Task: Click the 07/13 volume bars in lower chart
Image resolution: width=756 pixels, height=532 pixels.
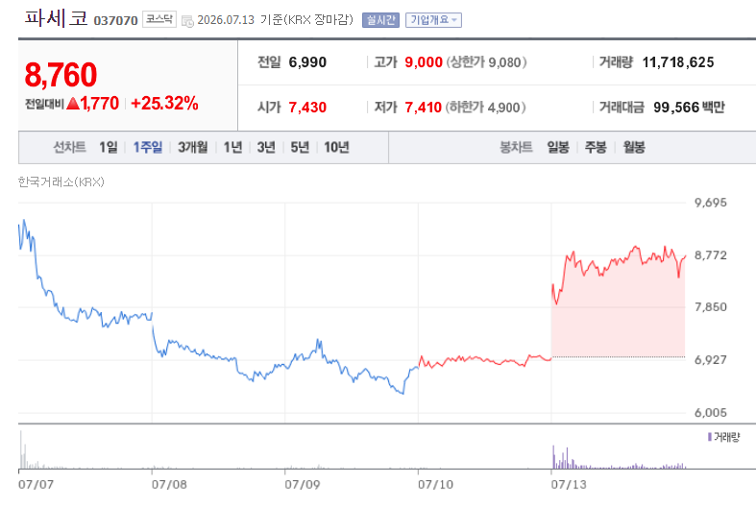Action: [x=619, y=458]
